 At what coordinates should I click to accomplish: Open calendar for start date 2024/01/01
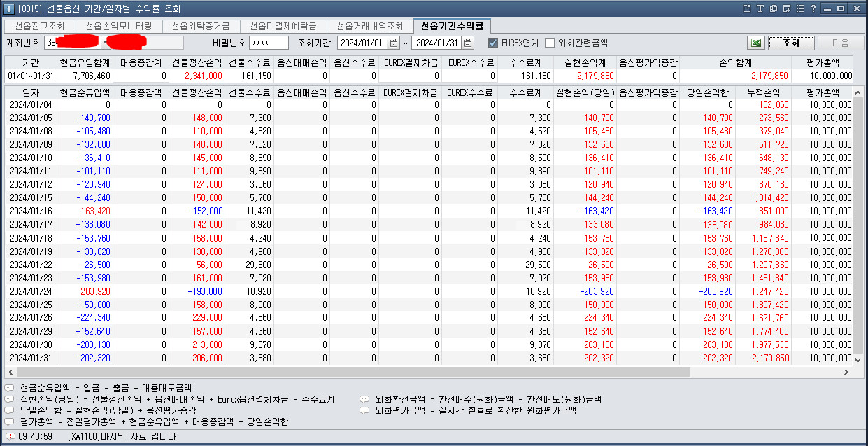point(394,43)
